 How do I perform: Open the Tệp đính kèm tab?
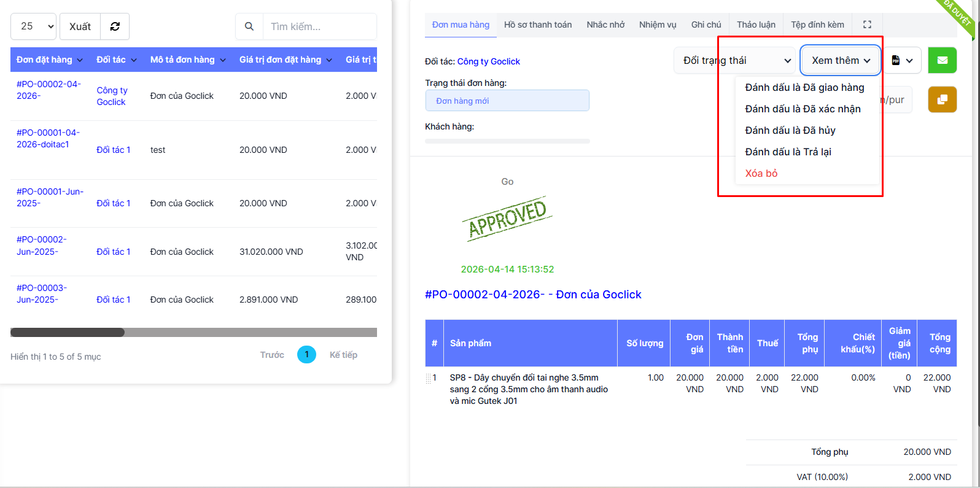[817, 25]
